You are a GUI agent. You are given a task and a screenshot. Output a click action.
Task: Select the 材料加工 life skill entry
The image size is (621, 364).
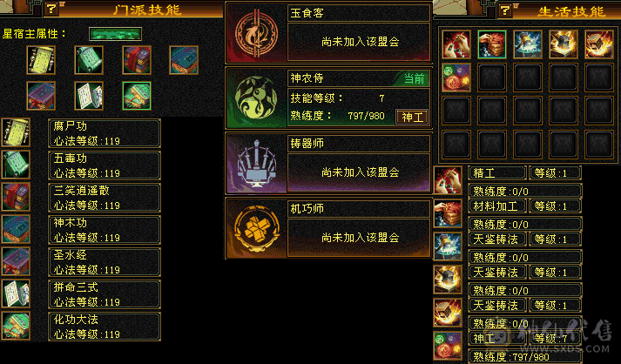point(497,206)
